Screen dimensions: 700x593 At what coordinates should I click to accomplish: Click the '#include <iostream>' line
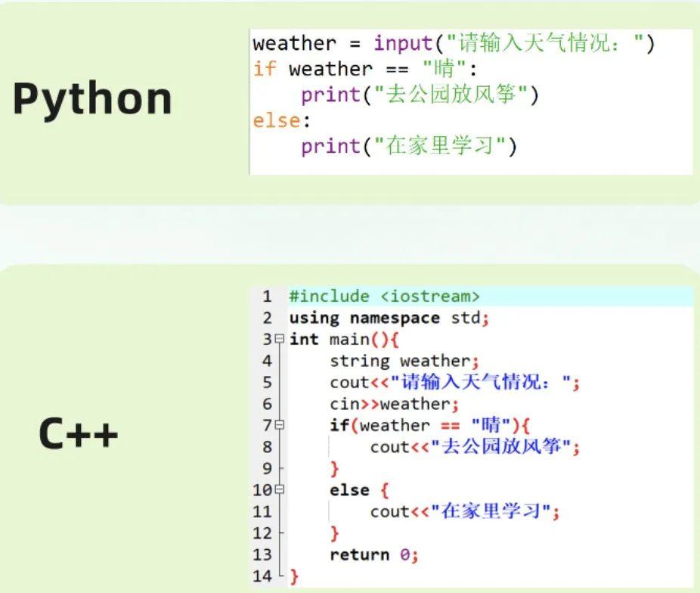[384, 296]
